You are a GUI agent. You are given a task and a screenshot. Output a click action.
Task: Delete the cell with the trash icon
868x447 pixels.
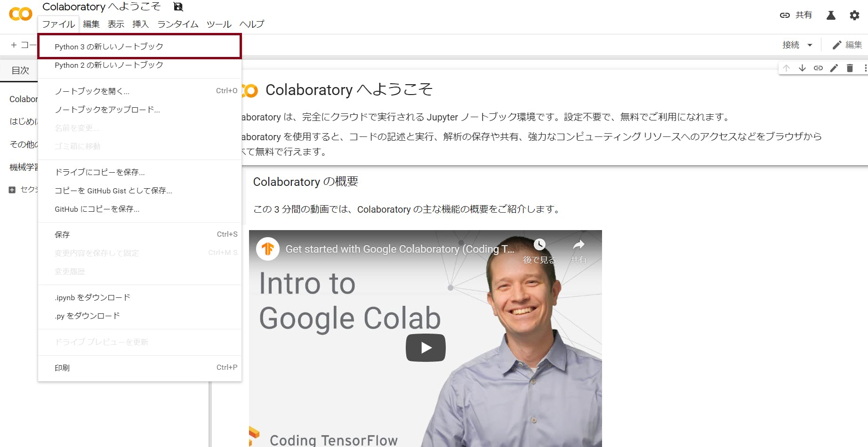pos(850,68)
